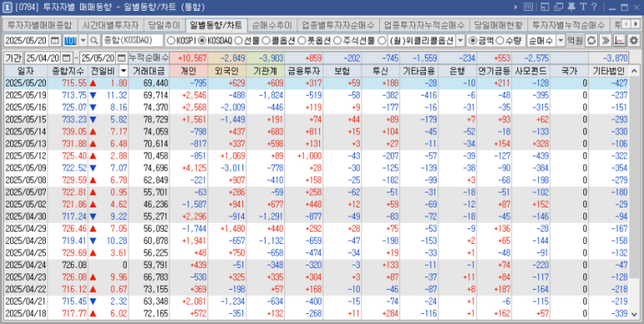The height and width of the screenshot is (324, 644).
Task: Click the double-chevron next-page icon
Action: (x=606, y=40)
